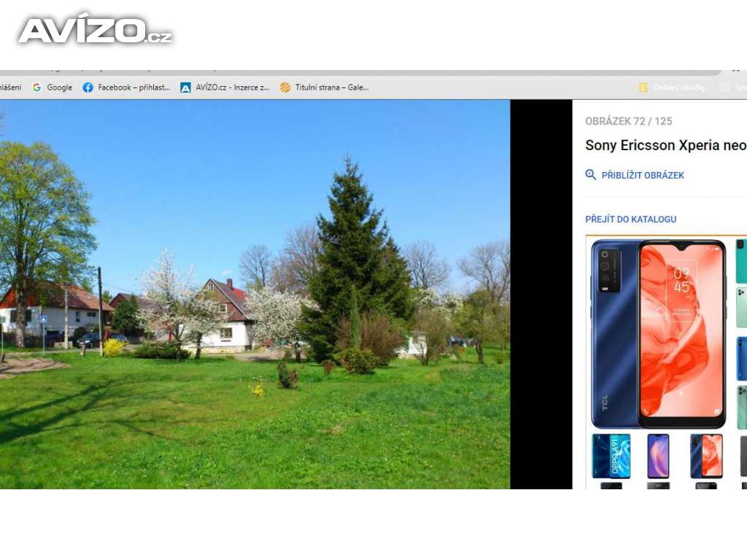Click the landscape garden photo
Image resolution: width=747 pixels, height=560 pixels.
[x=255, y=295]
